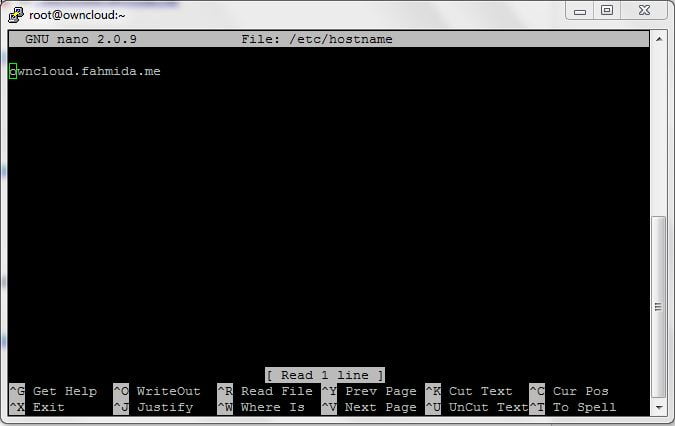The width and height of the screenshot is (675, 426).
Task: Close the root@owncloud terminal window
Action: pos(643,11)
